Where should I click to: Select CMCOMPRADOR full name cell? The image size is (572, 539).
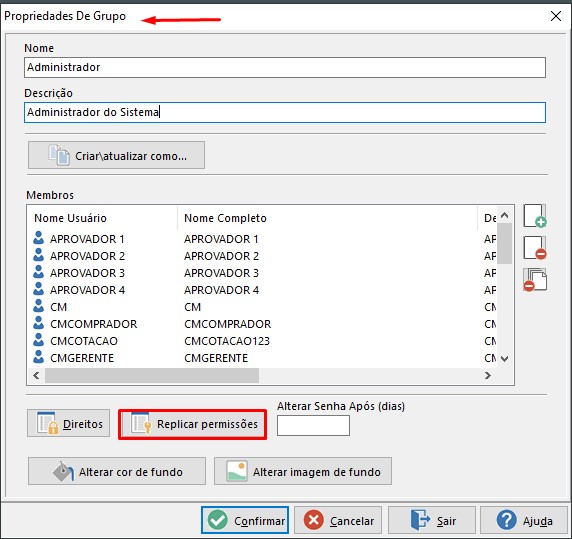227,324
